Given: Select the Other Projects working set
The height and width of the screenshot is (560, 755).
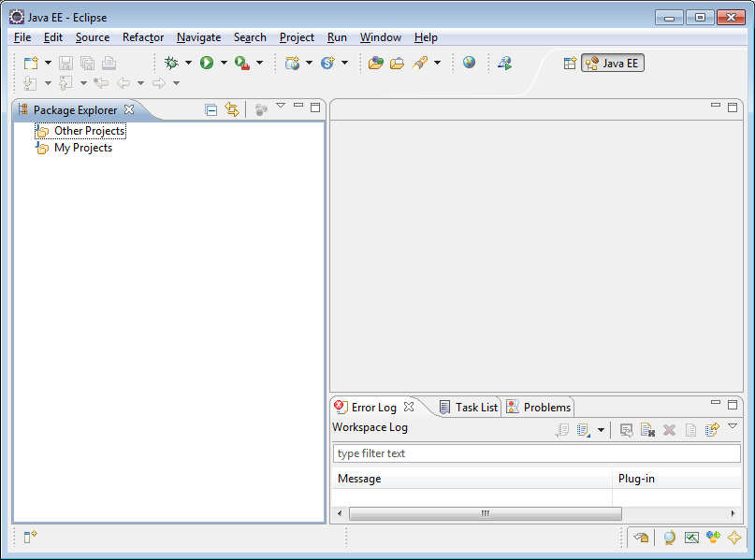Looking at the screenshot, I should 80,131.
